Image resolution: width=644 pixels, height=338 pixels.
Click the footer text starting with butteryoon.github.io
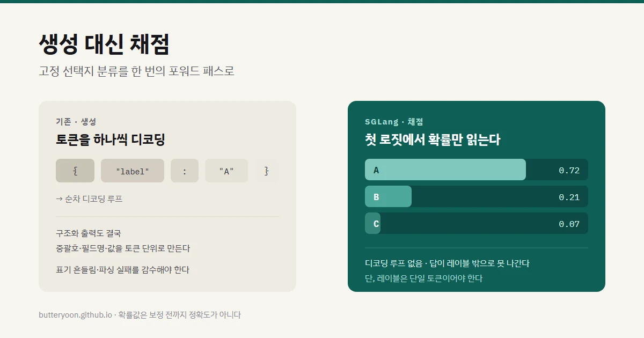(140, 315)
